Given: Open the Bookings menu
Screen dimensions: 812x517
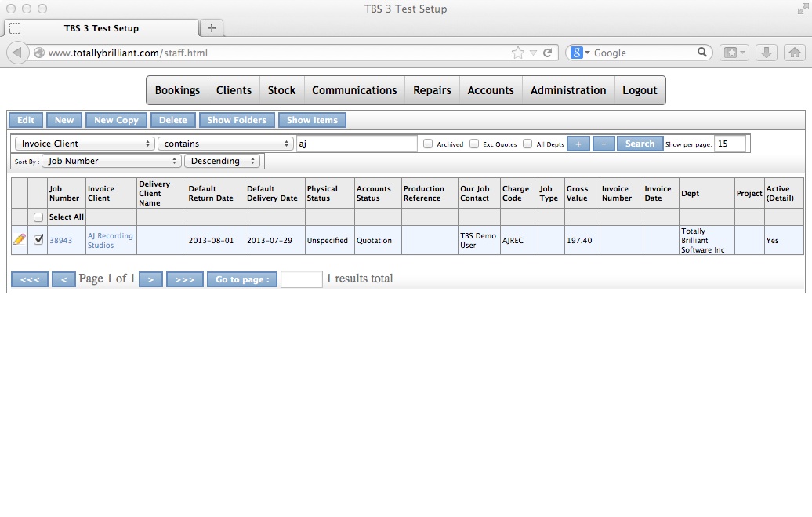Looking at the screenshot, I should click(177, 90).
